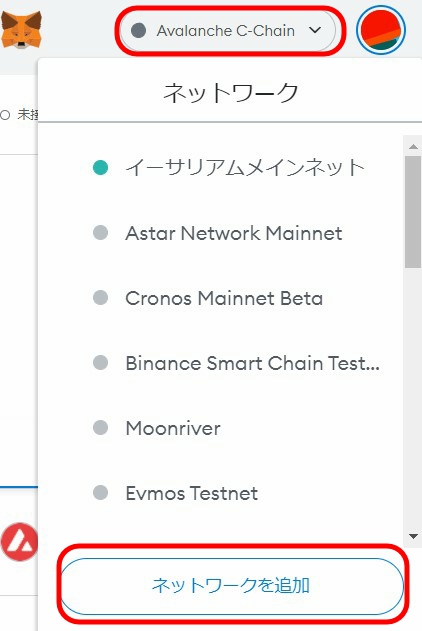Click the chevron arrow in network selector
This screenshot has height=631, width=422.
coord(315,30)
